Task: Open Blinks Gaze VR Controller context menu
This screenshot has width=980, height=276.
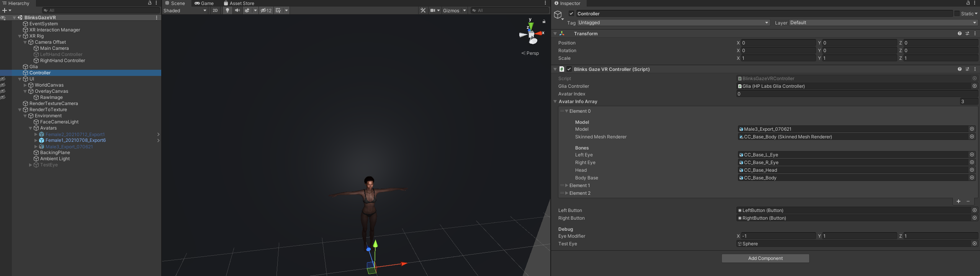Action: point(975,69)
